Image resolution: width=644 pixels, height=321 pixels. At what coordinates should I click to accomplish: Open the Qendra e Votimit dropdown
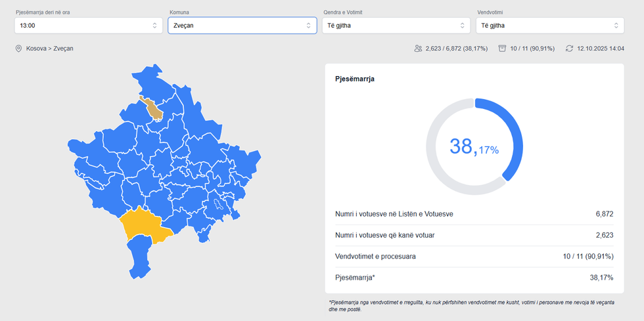396,26
